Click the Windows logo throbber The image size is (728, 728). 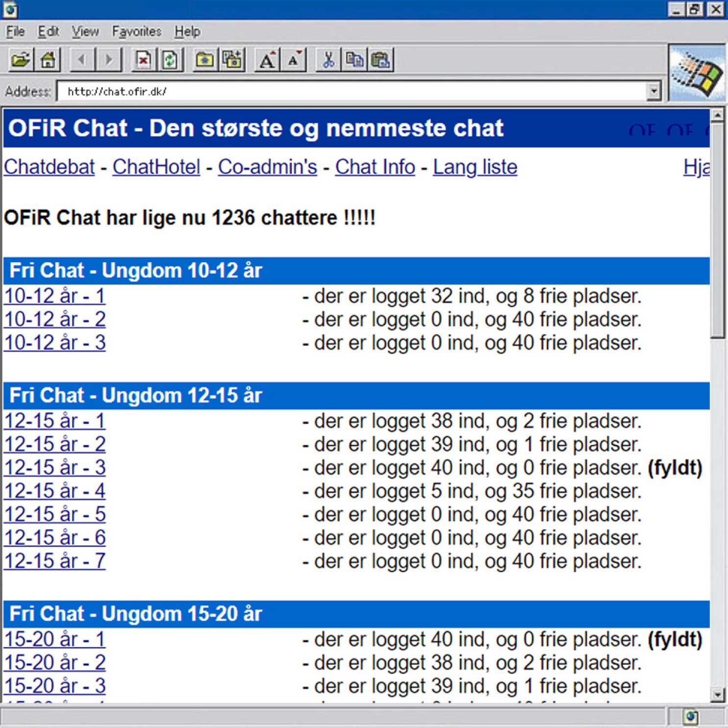(x=697, y=73)
